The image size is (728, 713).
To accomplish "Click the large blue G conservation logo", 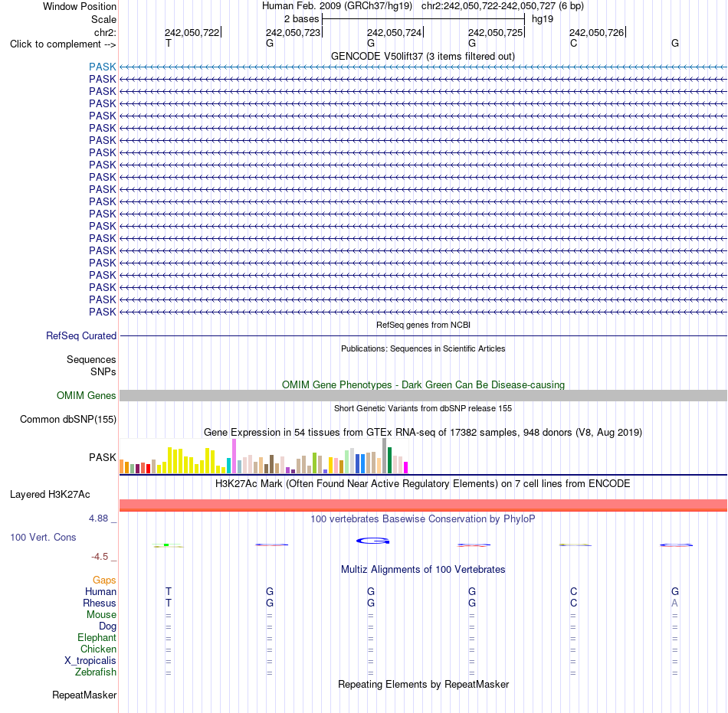I will (x=373, y=541).
